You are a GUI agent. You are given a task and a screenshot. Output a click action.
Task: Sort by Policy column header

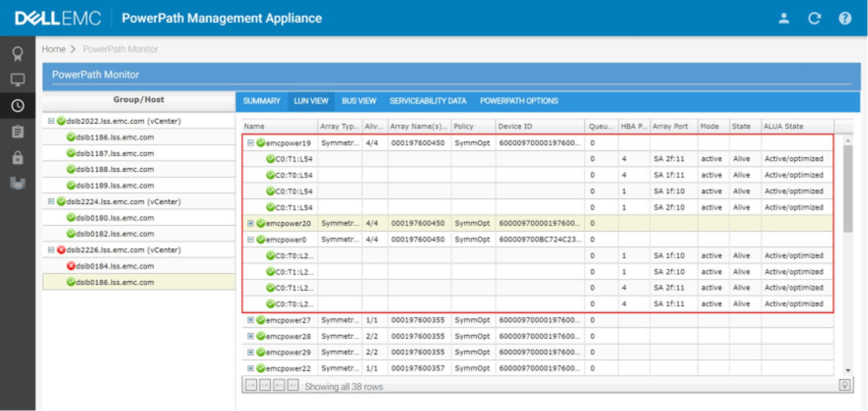[473, 126]
